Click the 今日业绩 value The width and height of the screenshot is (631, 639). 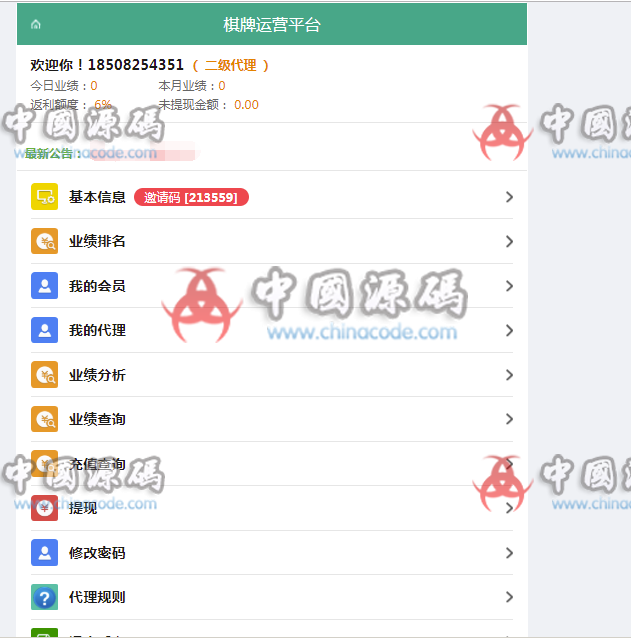[x=94, y=86]
